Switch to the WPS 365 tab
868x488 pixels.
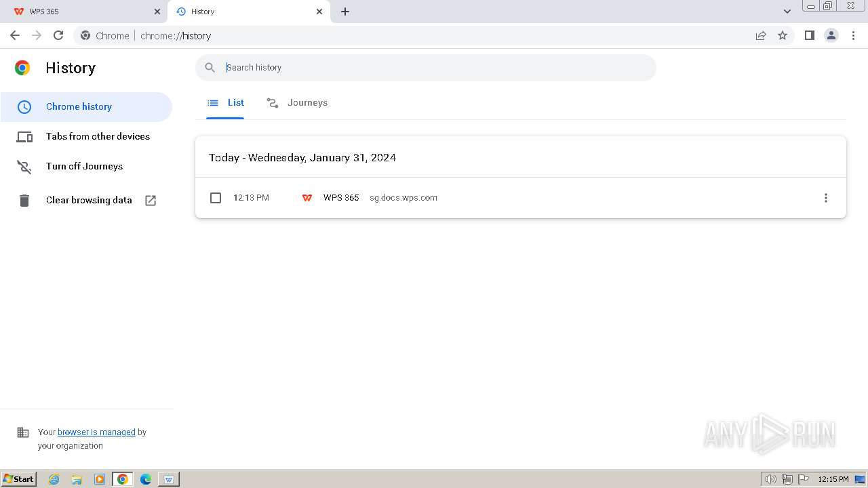pyautogui.click(x=83, y=12)
